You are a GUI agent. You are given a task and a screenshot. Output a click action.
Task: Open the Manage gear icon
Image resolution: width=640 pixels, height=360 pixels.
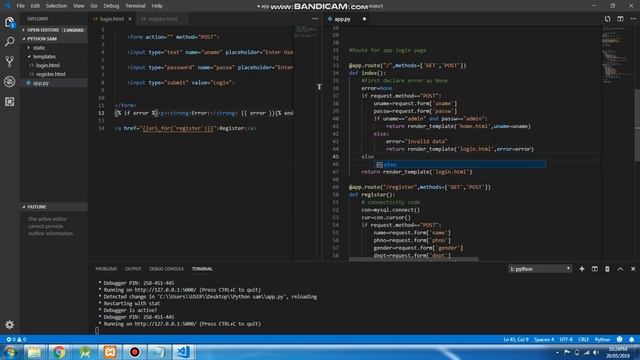(9, 324)
